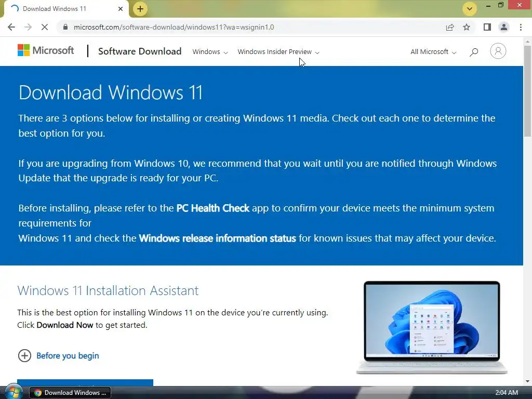Viewport: 532px width, 399px height.
Task: Share this page icon in address bar
Action: (x=450, y=27)
